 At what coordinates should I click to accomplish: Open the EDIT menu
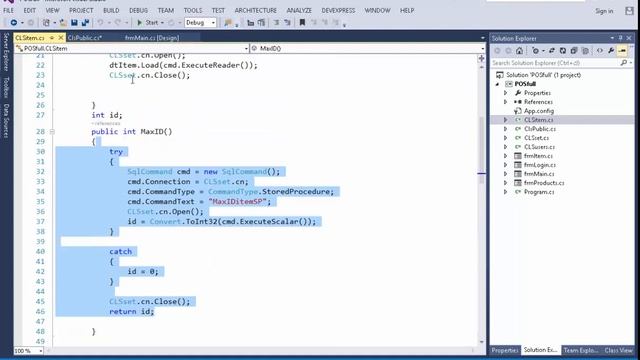click(x=29, y=10)
